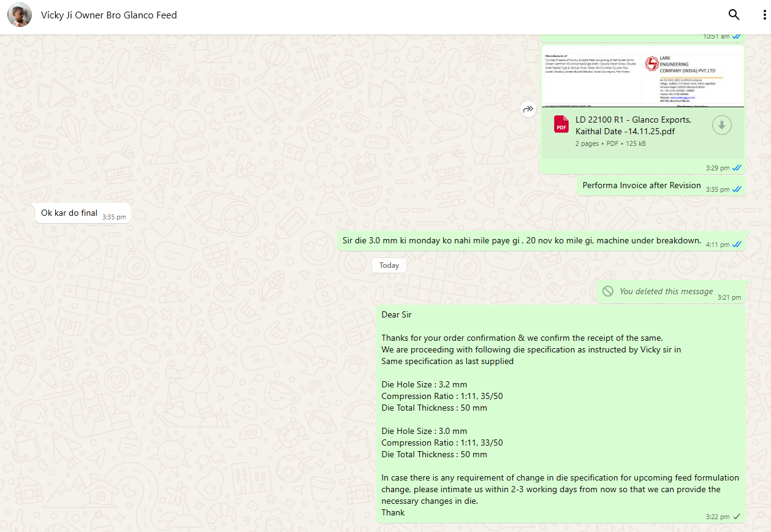The image size is (771, 532).
Task: Select the "Ok kar do final" message
Action: tap(69, 213)
